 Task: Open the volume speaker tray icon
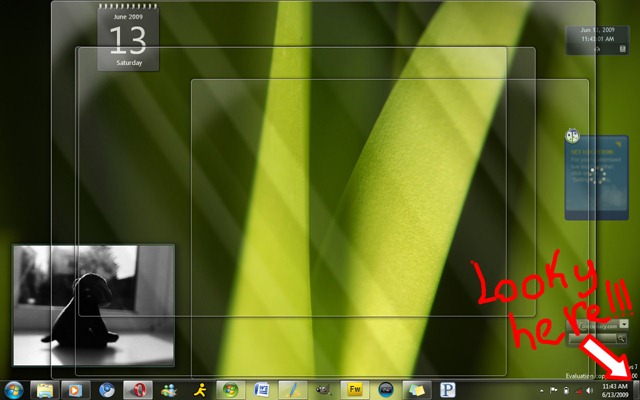pos(590,391)
